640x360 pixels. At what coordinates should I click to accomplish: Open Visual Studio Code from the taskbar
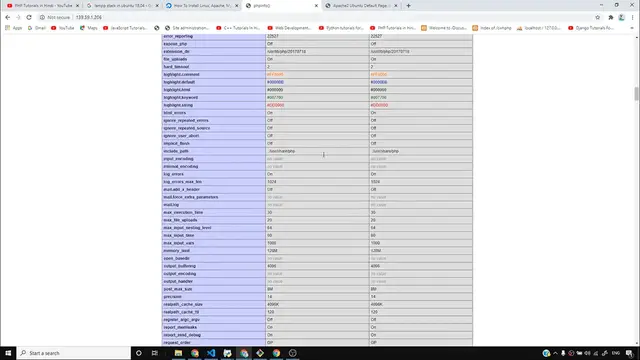[x=211, y=353]
